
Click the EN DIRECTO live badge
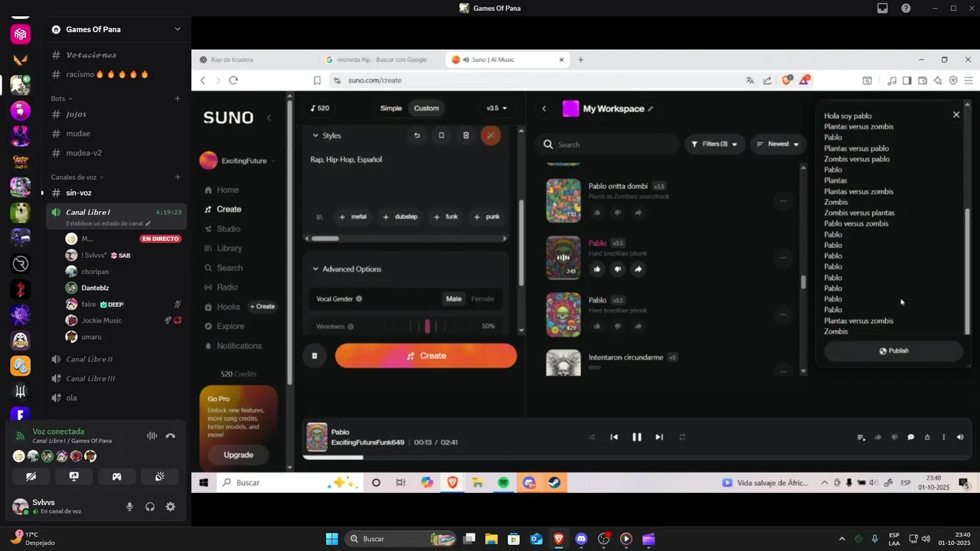click(x=160, y=239)
